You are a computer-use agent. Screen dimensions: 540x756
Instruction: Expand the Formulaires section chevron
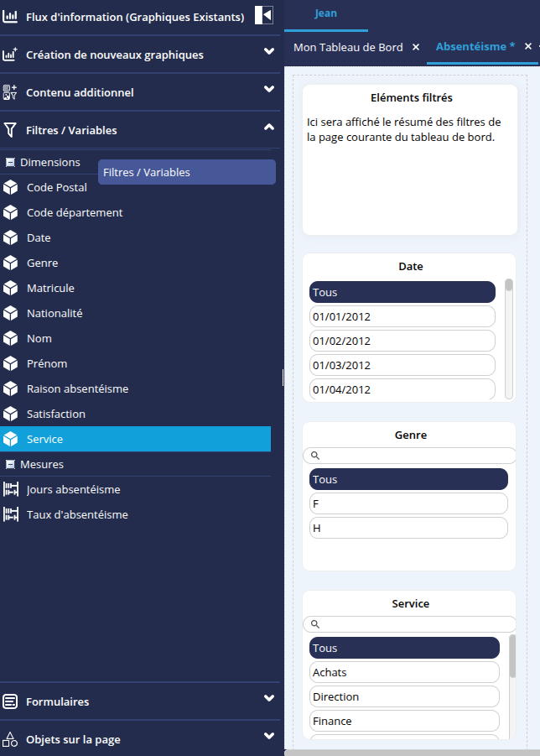pyautogui.click(x=268, y=698)
